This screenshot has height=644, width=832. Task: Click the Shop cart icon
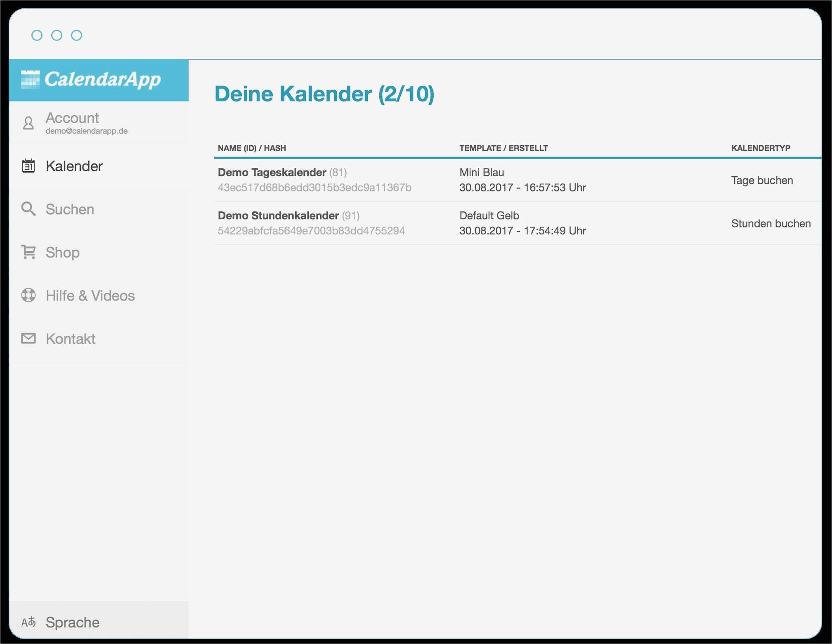tap(28, 252)
